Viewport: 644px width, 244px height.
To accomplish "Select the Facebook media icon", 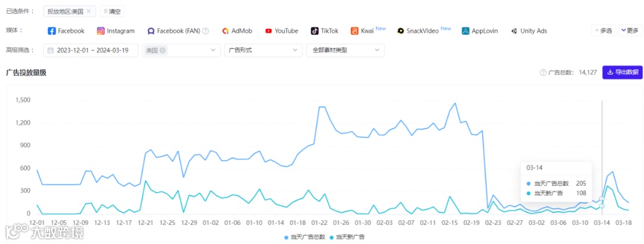I will coord(52,31).
